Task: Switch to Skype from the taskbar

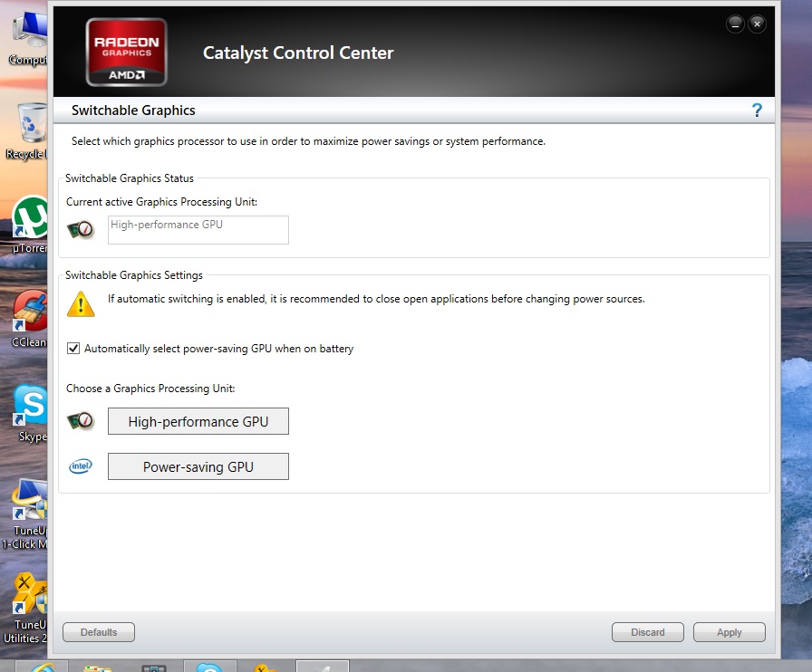Action: click(x=209, y=667)
